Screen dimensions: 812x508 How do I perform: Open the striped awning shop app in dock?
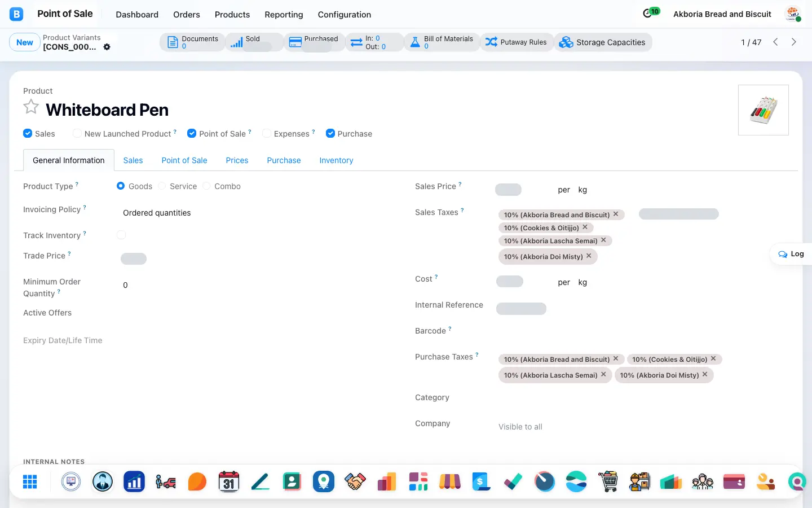click(x=450, y=481)
